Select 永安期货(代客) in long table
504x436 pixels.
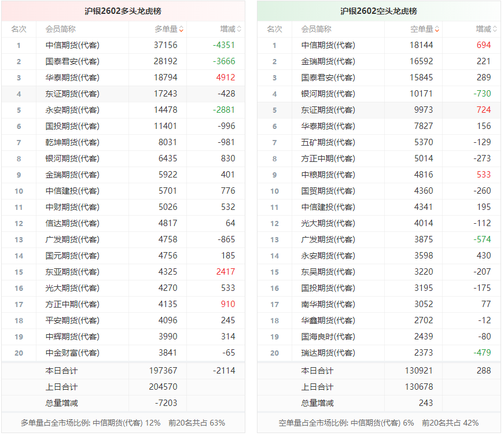point(72,110)
